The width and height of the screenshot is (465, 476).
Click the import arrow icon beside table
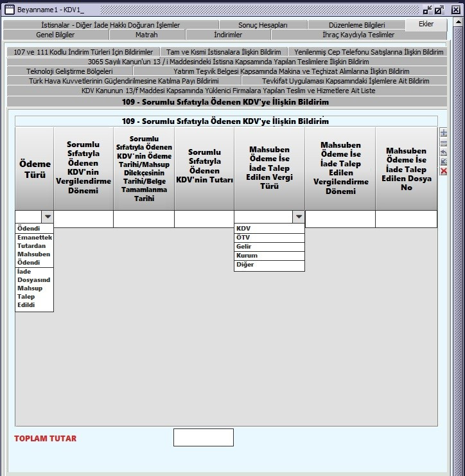(x=443, y=162)
